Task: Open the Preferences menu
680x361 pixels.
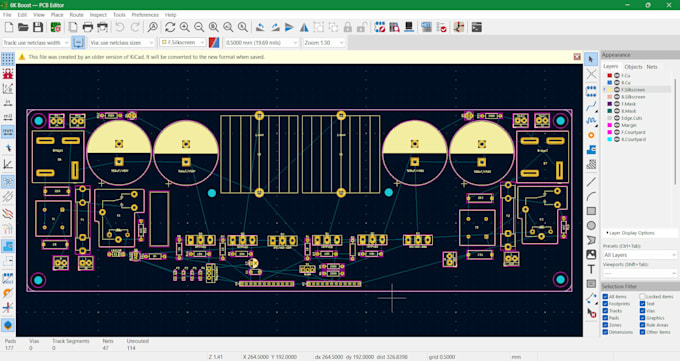Action: (145, 15)
